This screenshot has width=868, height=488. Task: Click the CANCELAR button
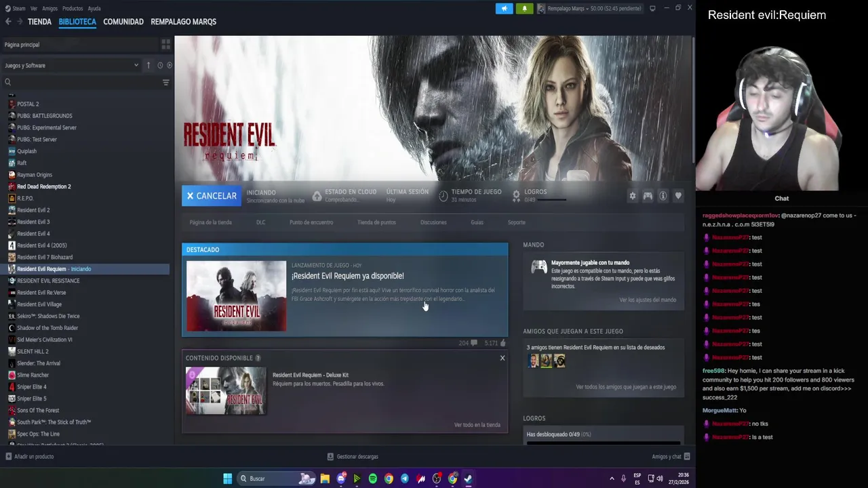tap(212, 196)
